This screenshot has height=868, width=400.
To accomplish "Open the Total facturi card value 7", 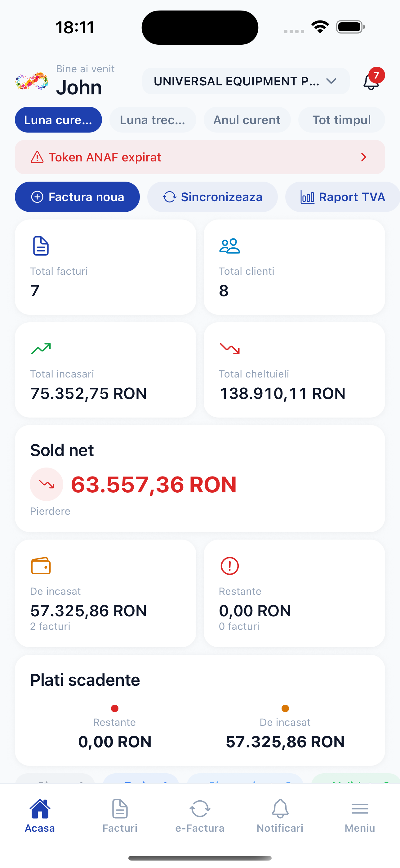I will [35, 291].
